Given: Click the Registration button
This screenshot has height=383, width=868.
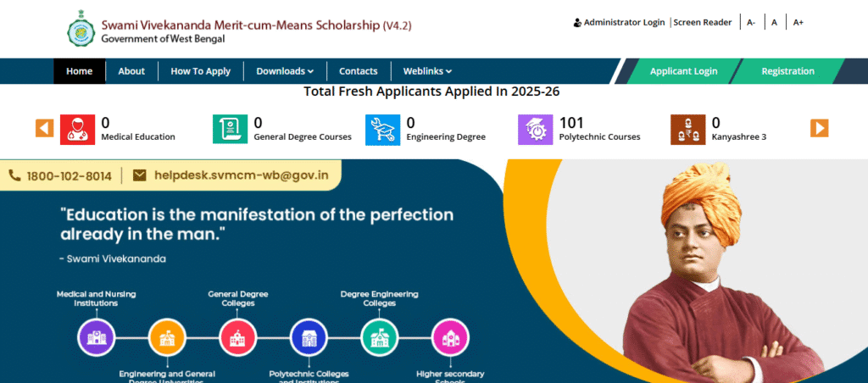Looking at the screenshot, I should pos(787,71).
